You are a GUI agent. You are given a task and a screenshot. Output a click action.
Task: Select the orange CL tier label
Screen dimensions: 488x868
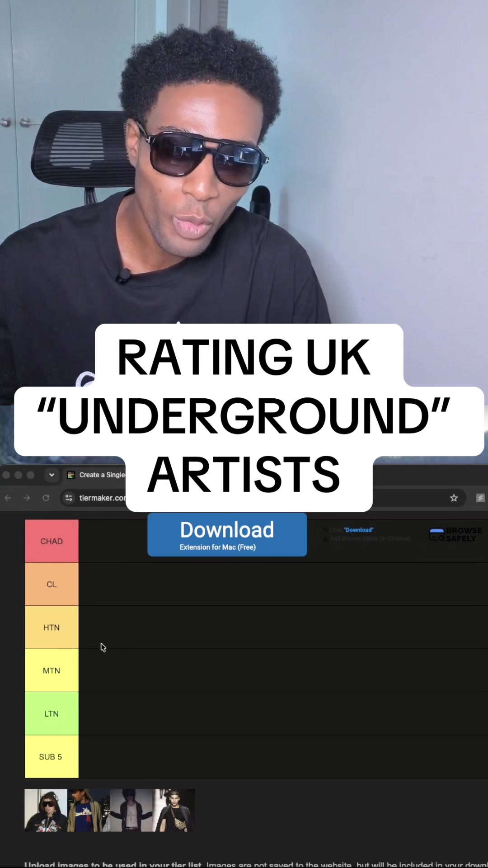(x=52, y=584)
